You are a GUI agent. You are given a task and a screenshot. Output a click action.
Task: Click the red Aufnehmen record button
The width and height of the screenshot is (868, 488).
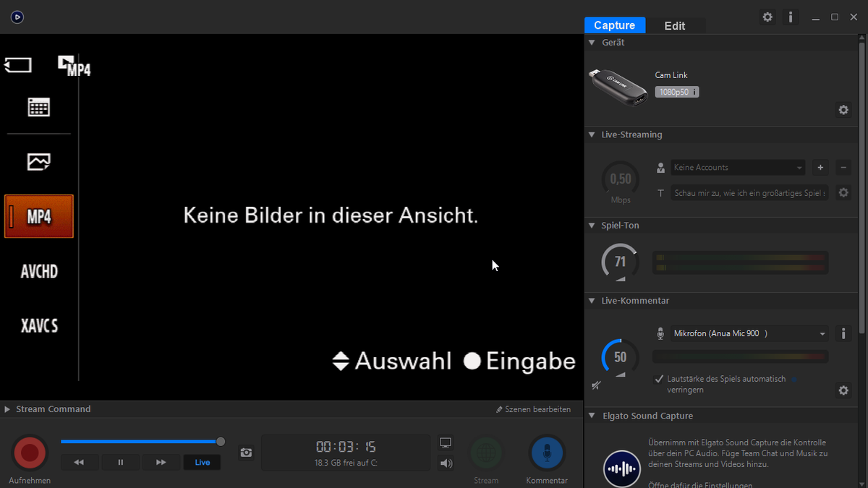[x=30, y=453]
